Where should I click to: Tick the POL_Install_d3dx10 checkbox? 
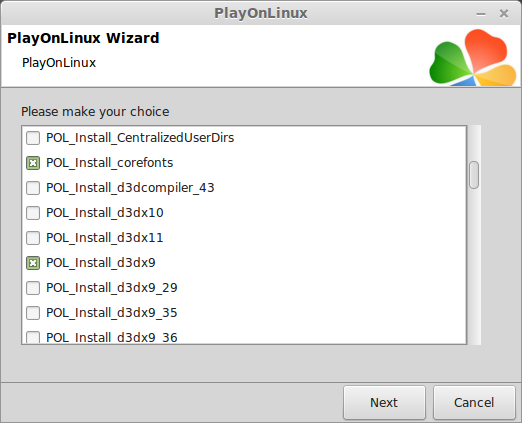[33, 213]
